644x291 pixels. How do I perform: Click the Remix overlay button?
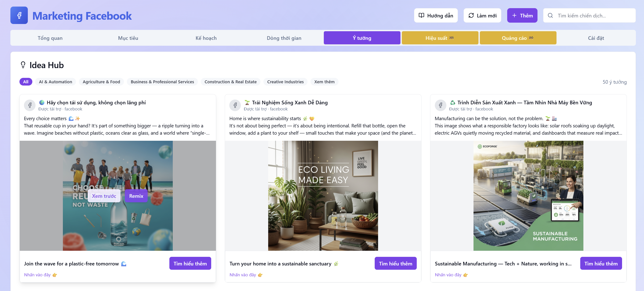[x=136, y=196]
